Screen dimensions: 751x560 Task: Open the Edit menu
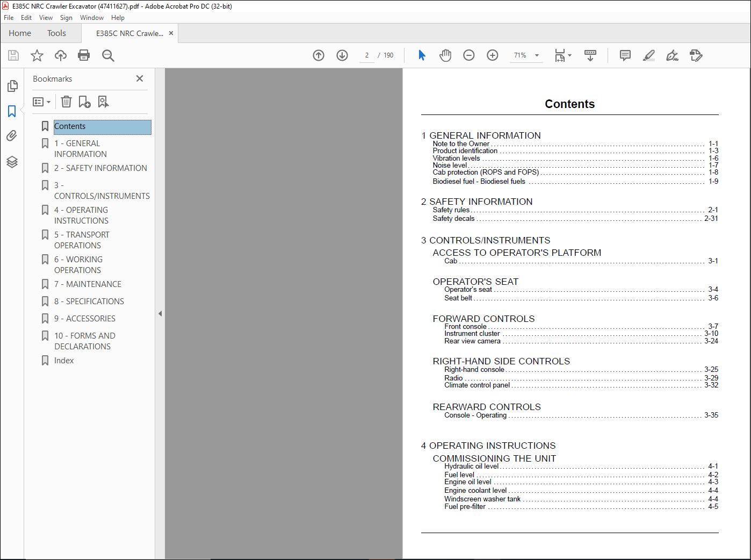(26, 18)
